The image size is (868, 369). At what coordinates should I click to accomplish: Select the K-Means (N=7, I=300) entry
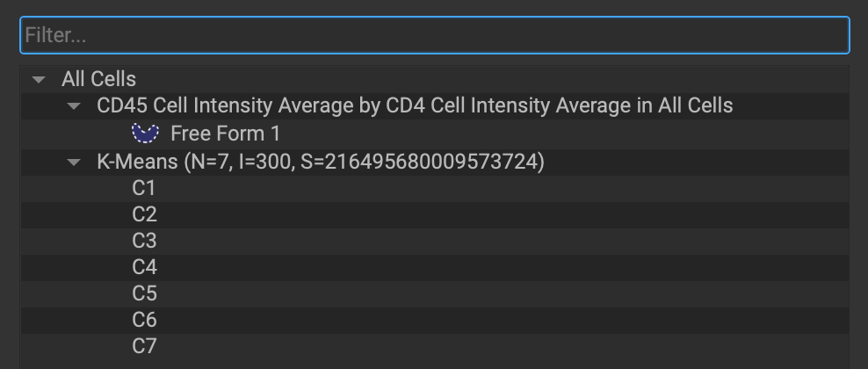click(x=321, y=162)
